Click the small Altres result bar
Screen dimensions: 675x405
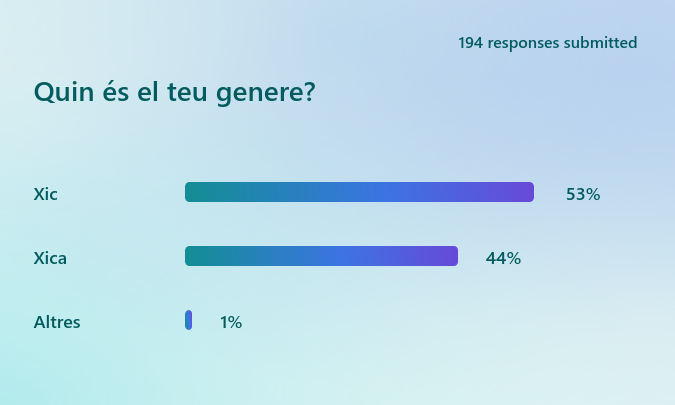point(188,320)
